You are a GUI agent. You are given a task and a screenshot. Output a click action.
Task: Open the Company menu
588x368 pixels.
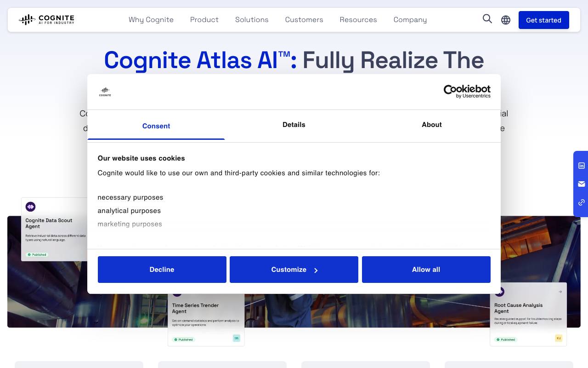pyautogui.click(x=410, y=20)
